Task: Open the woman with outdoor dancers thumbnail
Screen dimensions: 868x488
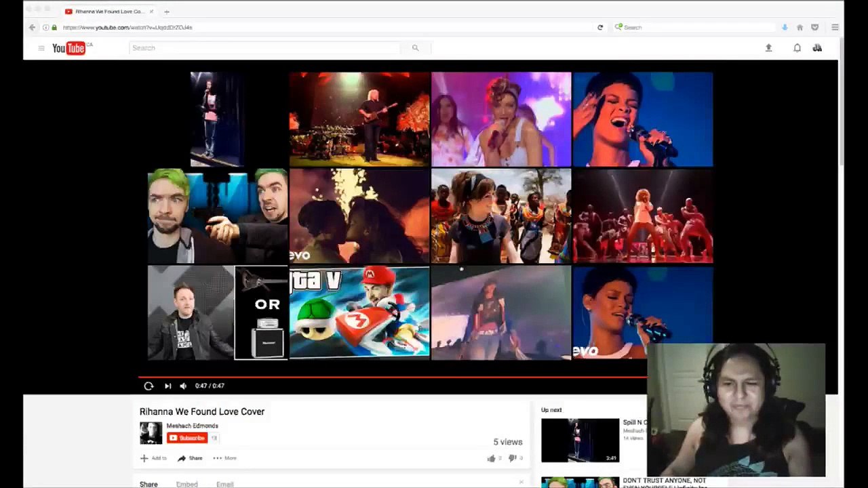Action: pos(501,216)
